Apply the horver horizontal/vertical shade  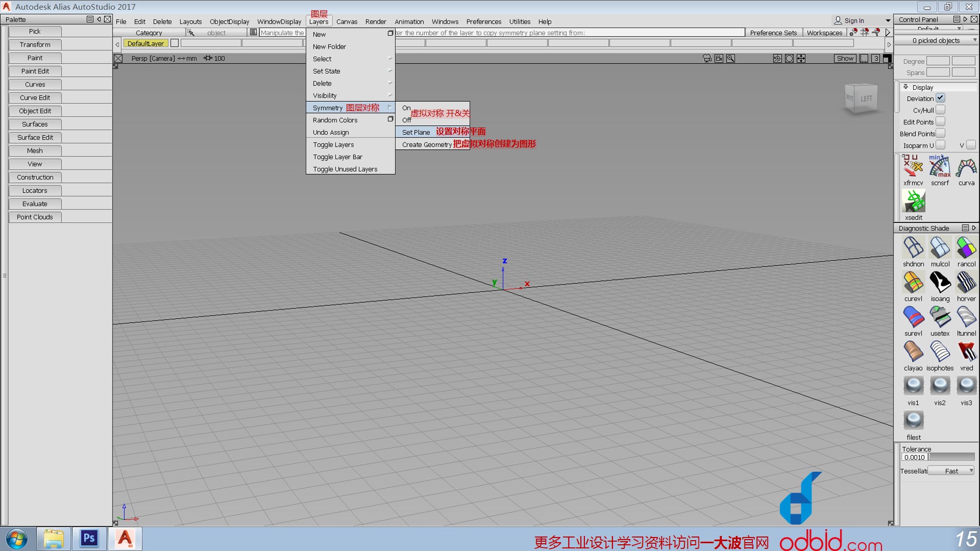click(x=966, y=282)
